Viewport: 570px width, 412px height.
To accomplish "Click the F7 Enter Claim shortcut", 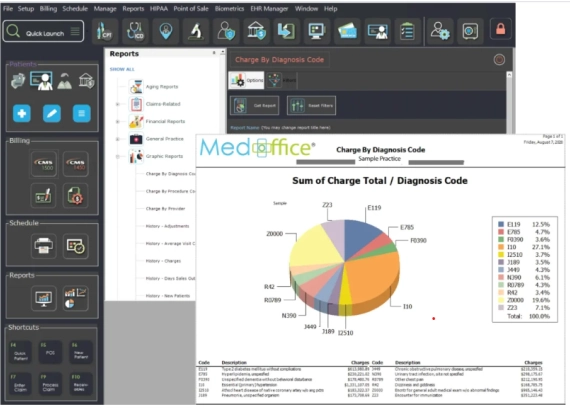I will [20, 384].
